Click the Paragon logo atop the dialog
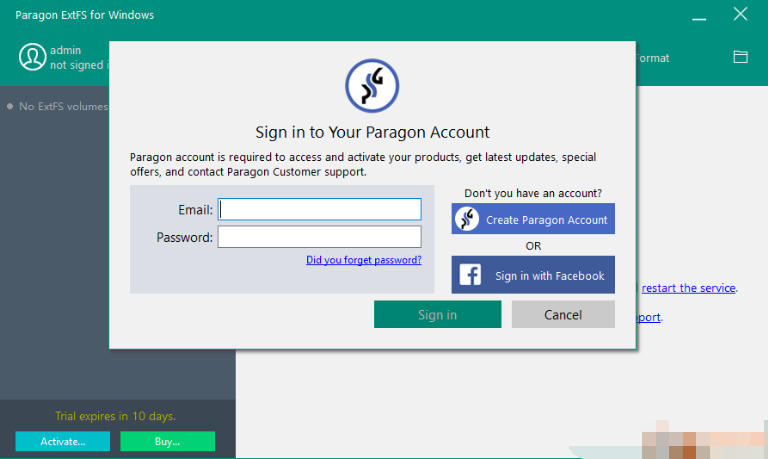 372,86
